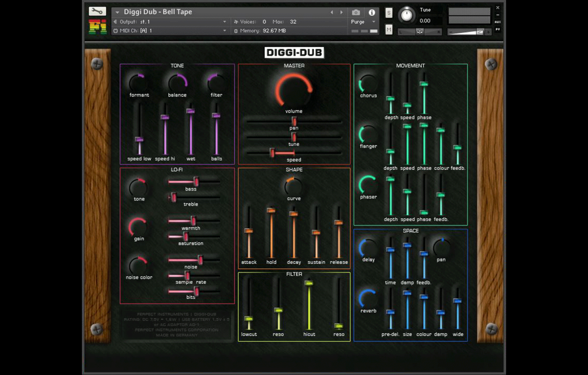Click the warmth slider handle

click(193, 221)
